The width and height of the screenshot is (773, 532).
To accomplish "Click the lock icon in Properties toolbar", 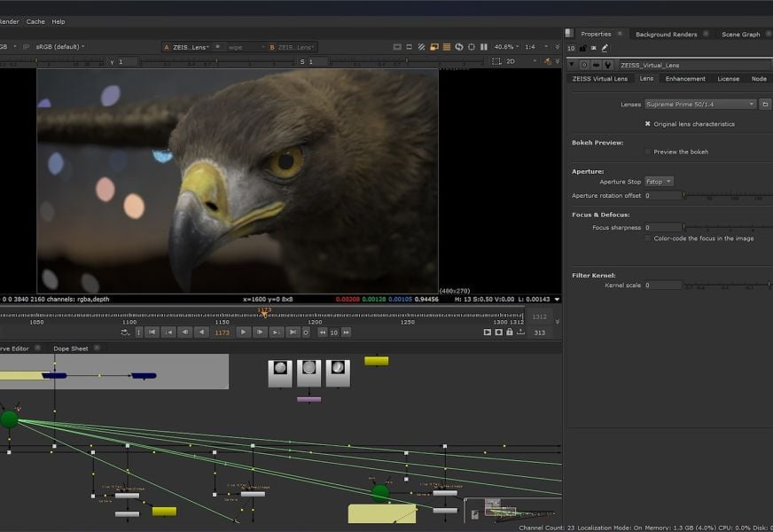I will [x=582, y=48].
